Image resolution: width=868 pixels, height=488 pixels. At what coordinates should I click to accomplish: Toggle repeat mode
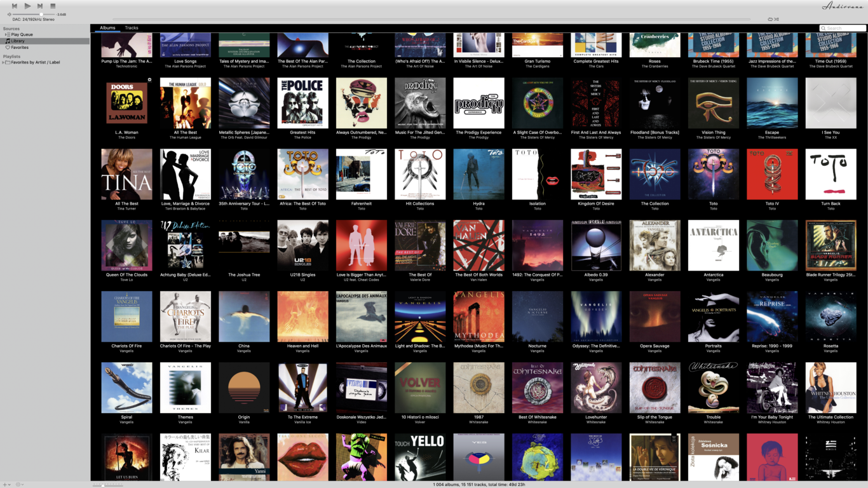click(770, 20)
